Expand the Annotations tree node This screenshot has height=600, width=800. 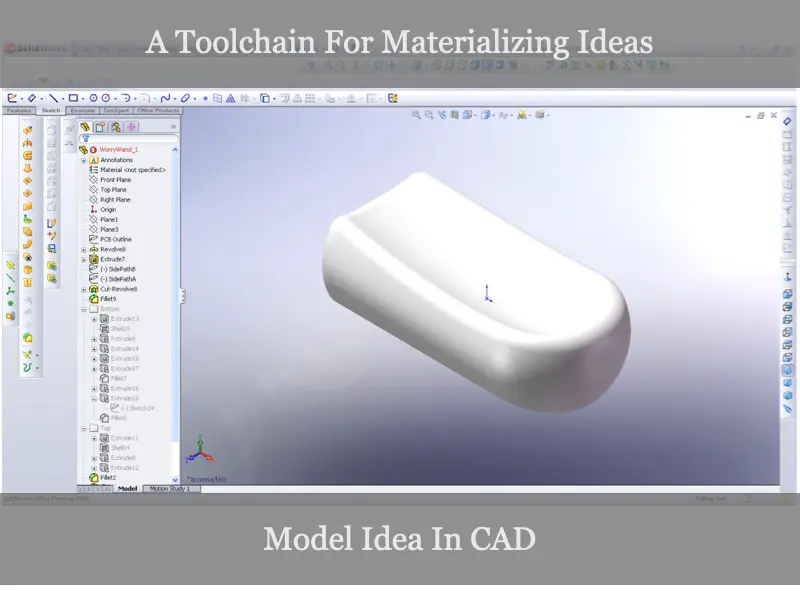point(84,160)
